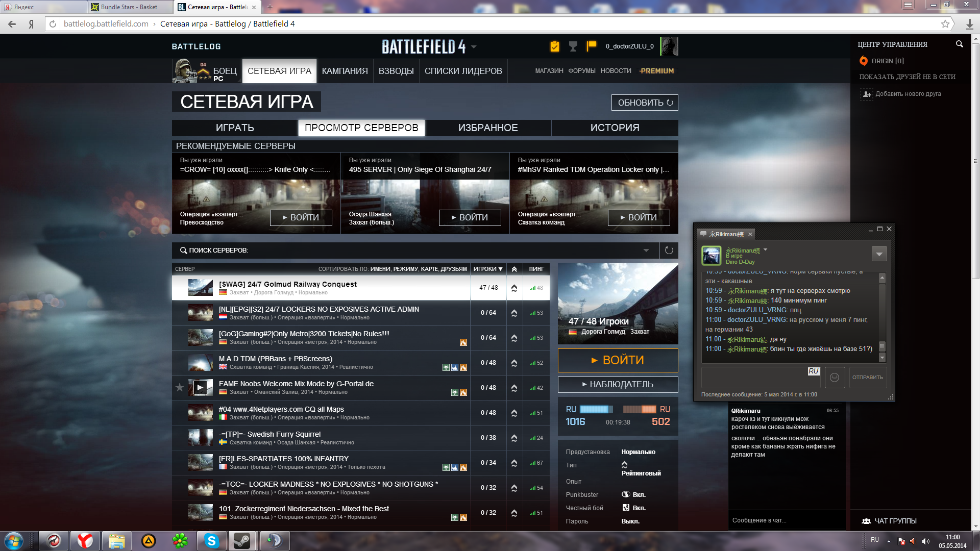Click the magnifier icon in server search
Image resolution: width=980 pixels, height=551 pixels.
(183, 251)
